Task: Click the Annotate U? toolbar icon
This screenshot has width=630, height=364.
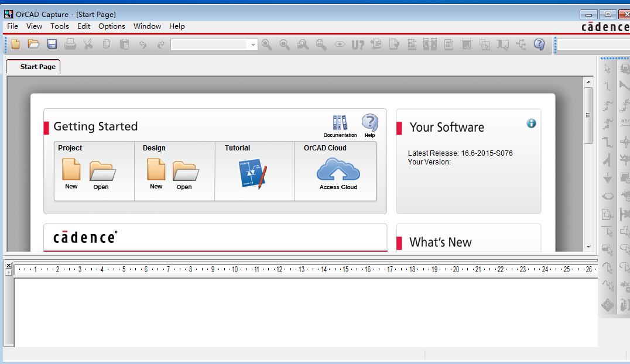Action: click(x=358, y=44)
